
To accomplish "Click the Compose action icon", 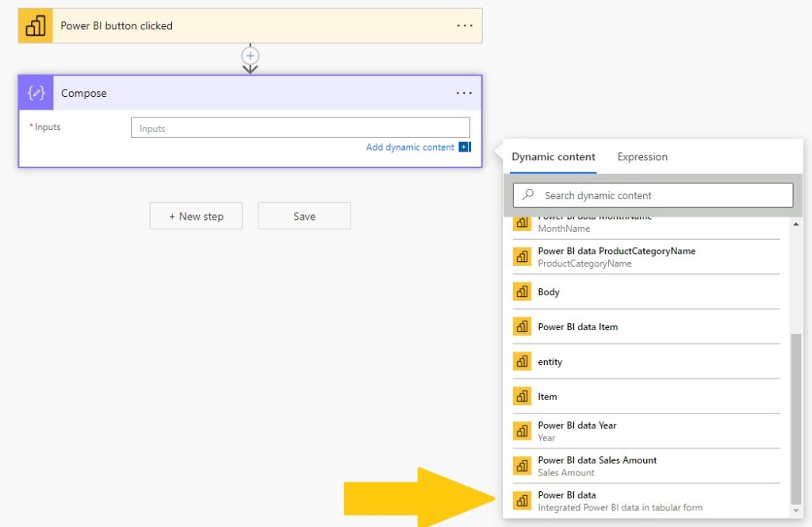I will pyautogui.click(x=36, y=93).
